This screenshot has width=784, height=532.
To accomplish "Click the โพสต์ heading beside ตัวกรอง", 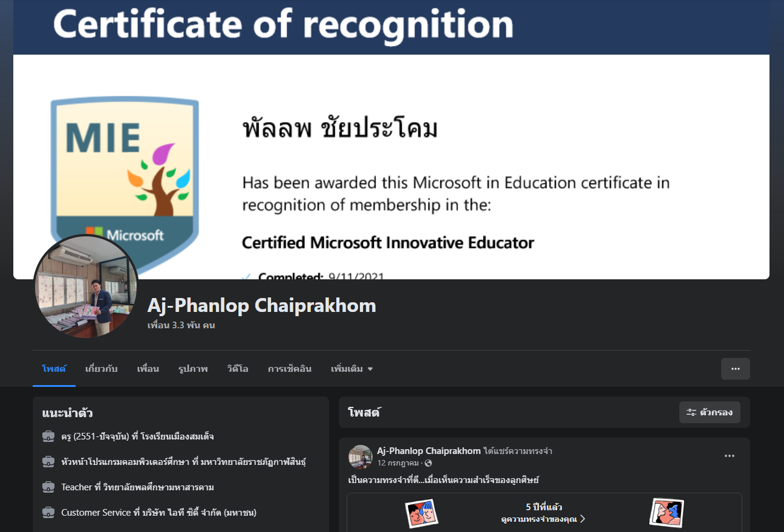I will coord(364,413).
